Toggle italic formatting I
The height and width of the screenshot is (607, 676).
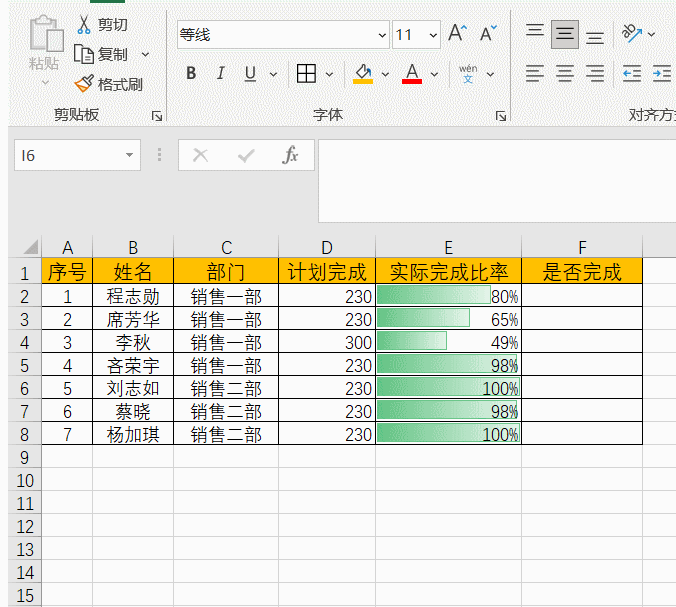pos(220,73)
